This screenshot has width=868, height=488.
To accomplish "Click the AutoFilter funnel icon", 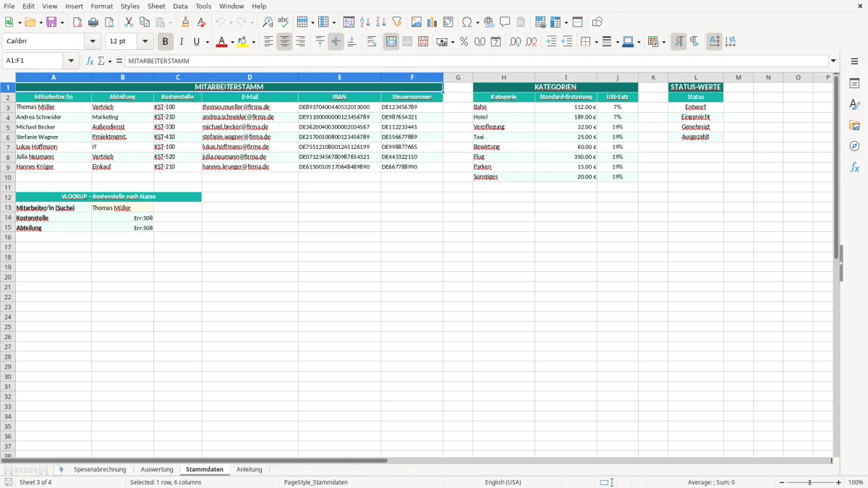I will coord(397,22).
